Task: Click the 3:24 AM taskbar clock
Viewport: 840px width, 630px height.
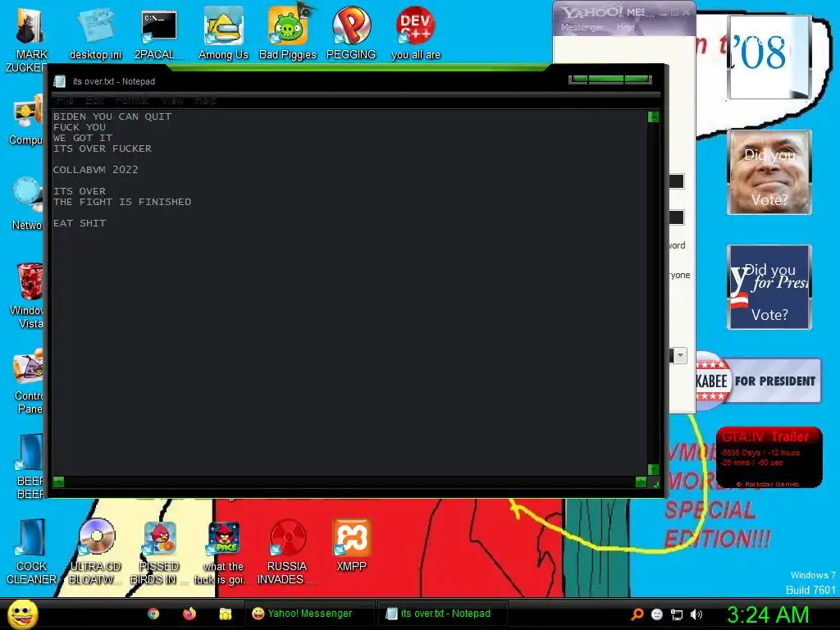Action: 767,614
